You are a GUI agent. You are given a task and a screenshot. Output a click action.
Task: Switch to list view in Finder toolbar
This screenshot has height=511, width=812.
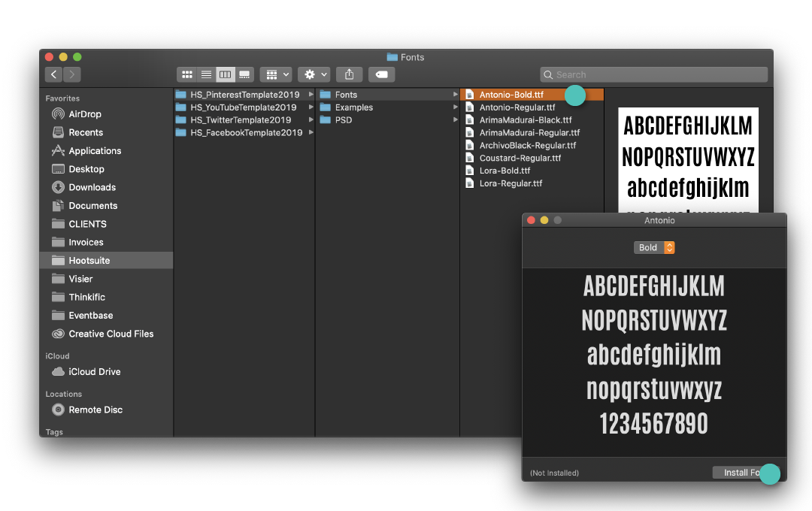206,74
